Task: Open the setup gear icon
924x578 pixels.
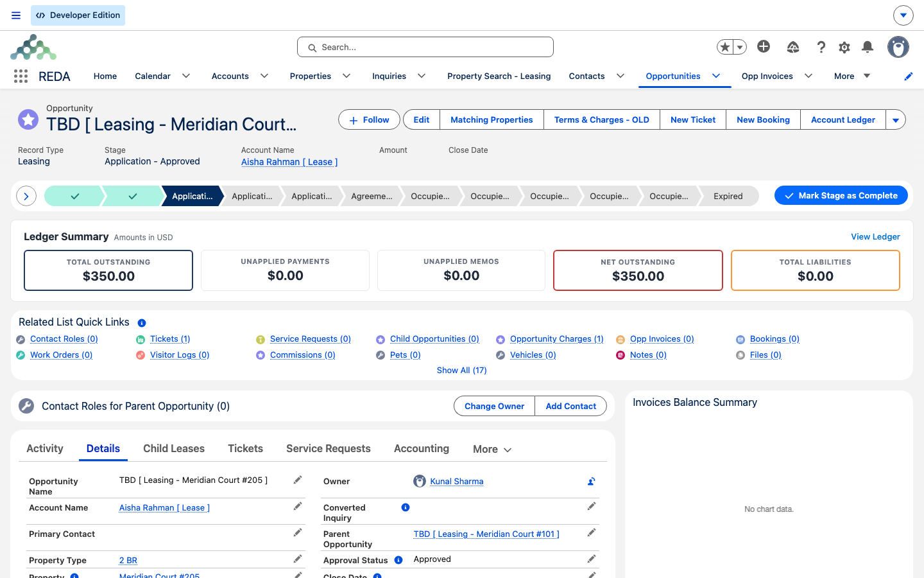Action: pos(844,47)
